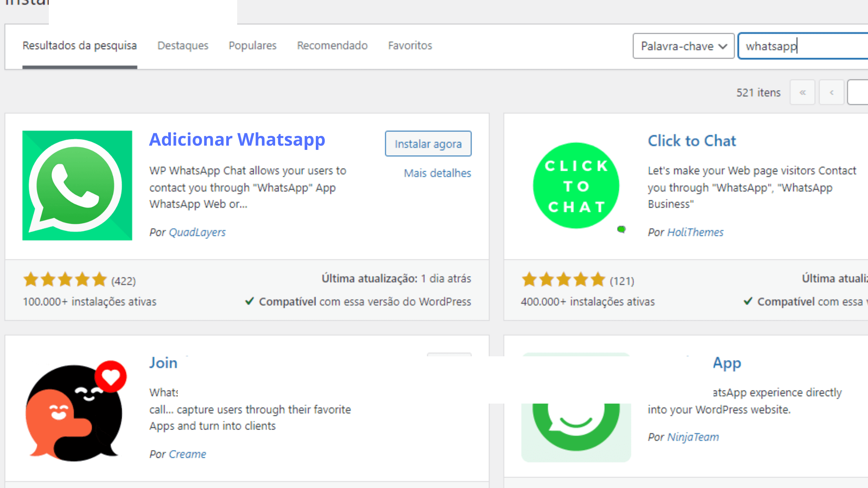Open the Recomendado tab
Image resolution: width=868 pixels, height=488 pixels.
click(x=332, y=46)
